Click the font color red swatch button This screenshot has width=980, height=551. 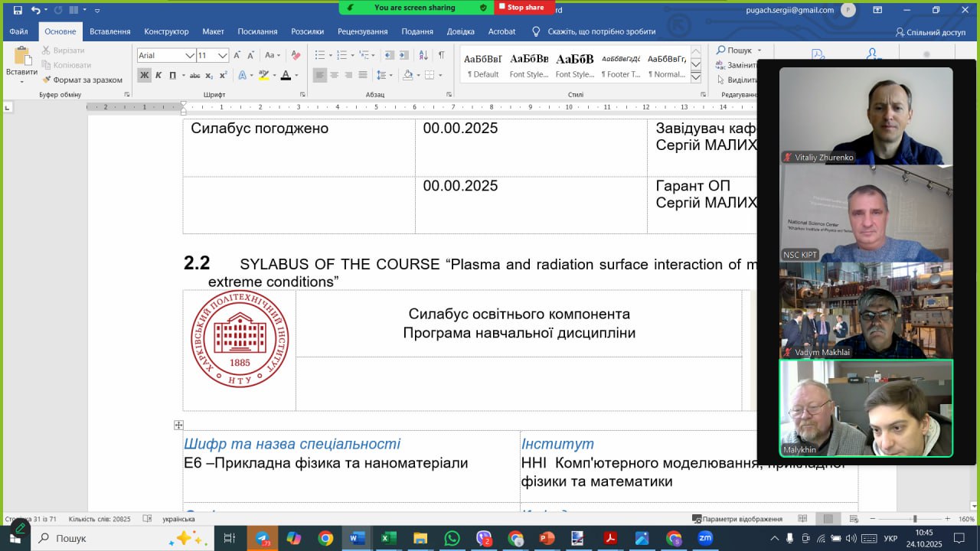coord(285,75)
